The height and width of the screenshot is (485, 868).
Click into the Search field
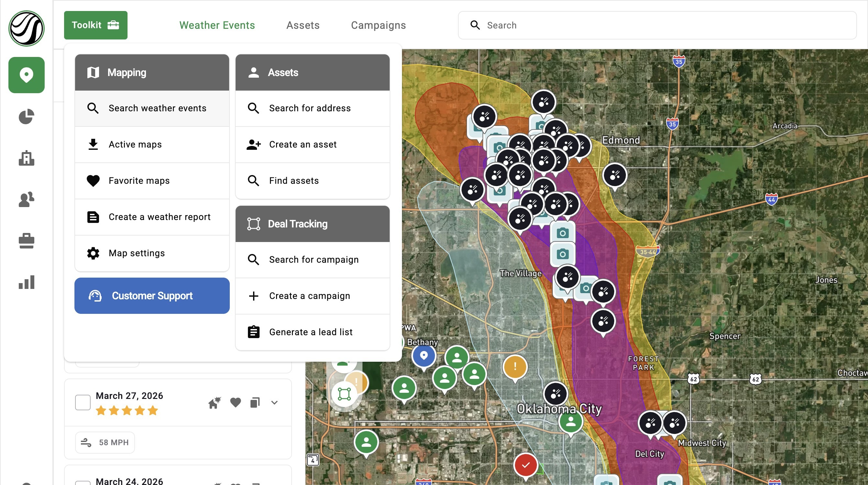[x=657, y=25]
